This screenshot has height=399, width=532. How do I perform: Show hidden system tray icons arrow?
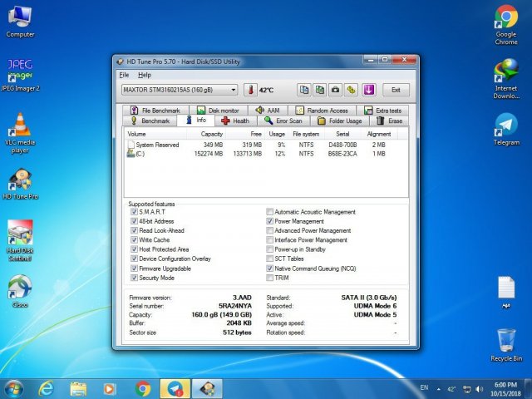coord(438,388)
